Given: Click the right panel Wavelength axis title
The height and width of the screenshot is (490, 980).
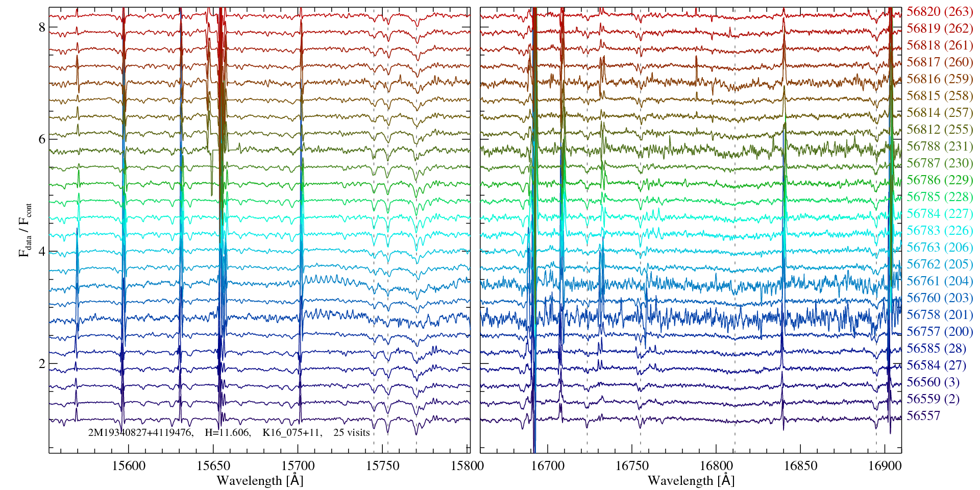Looking at the screenshot, I should pos(691,481).
